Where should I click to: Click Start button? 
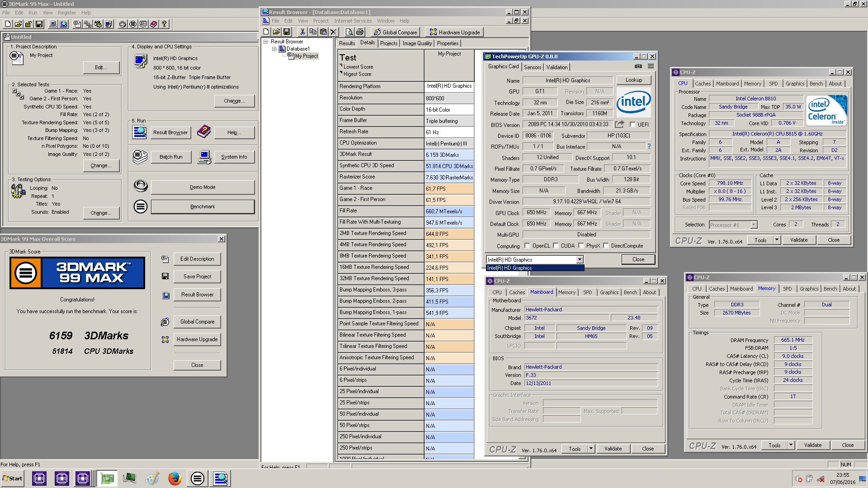[13, 478]
